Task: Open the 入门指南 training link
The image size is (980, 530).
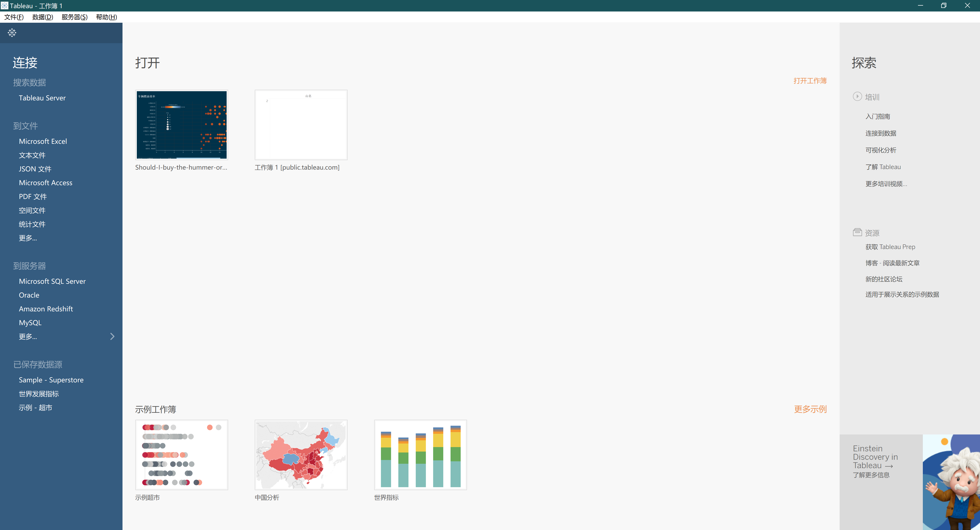Action: pyautogui.click(x=878, y=116)
